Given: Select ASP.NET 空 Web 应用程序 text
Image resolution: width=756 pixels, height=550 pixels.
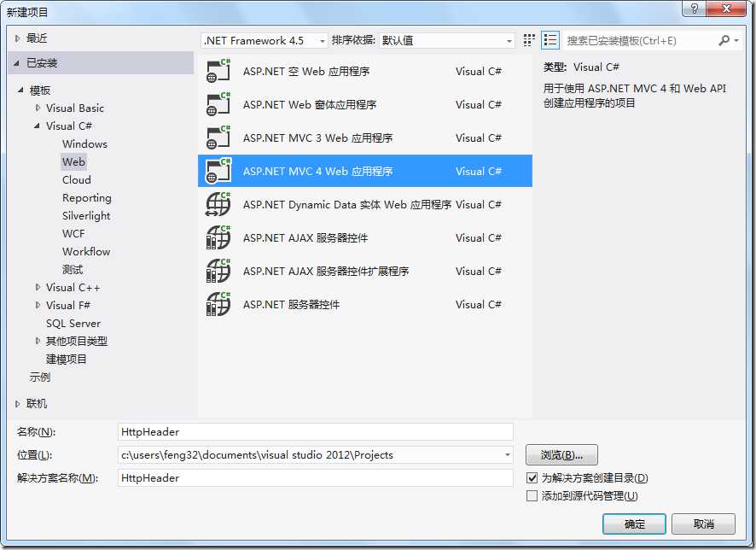Looking at the screenshot, I should coord(306,72).
